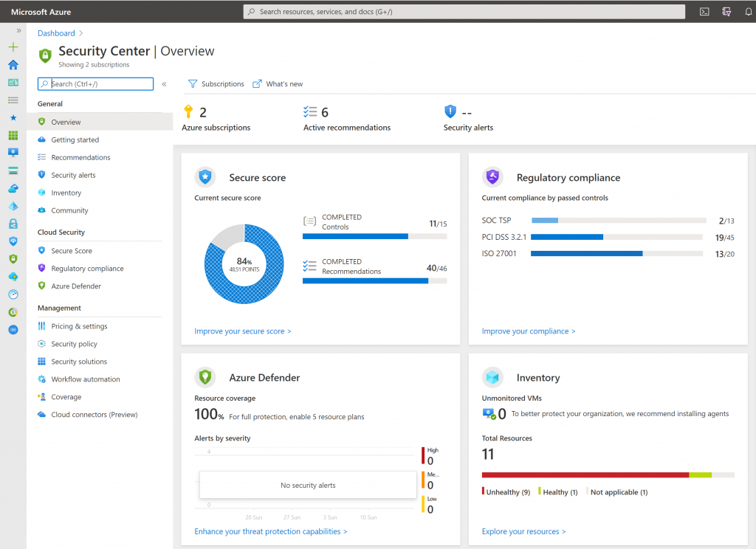Click the Inventory cube tile icon
The image size is (756, 549).
(x=492, y=377)
